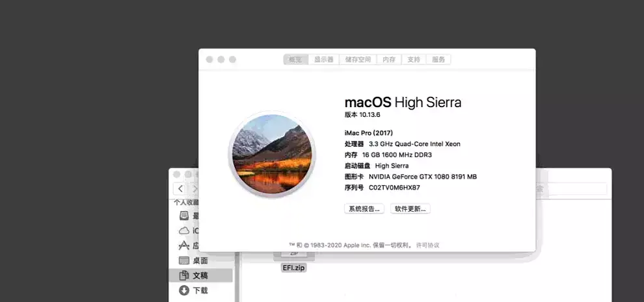Minimize the About This Mac window

click(221, 60)
